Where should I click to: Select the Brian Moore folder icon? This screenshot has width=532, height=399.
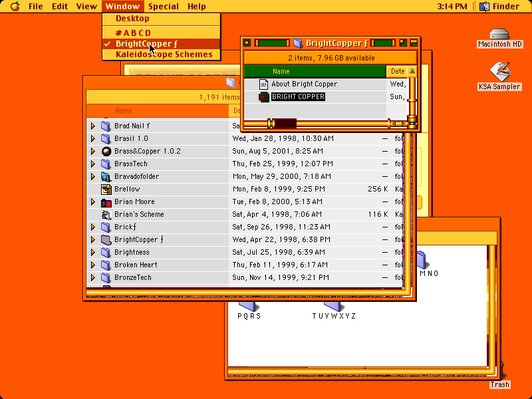[106, 202]
